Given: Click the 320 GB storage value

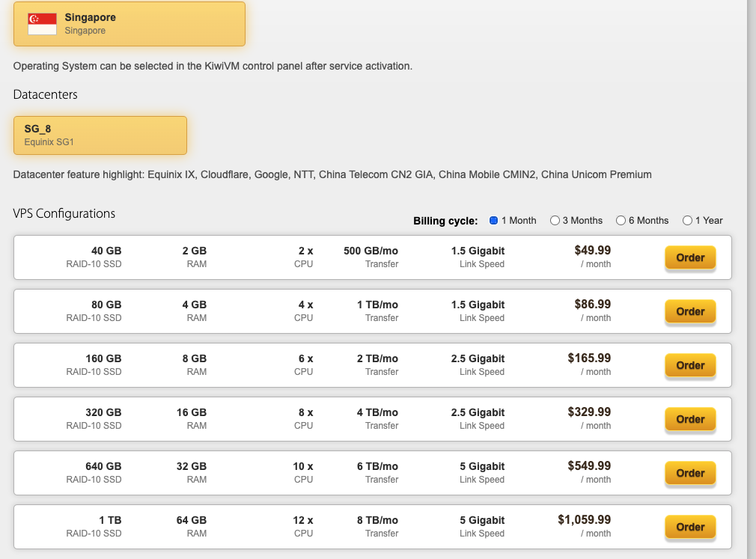Looking at the screenshot, I should (x=103, y=413).
